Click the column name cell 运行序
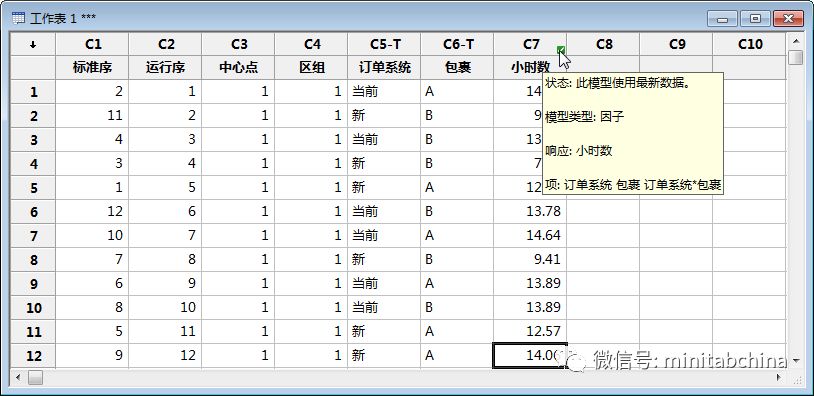Screen dimensions: 814x396 pyautogui.click(x=166, y=67)
